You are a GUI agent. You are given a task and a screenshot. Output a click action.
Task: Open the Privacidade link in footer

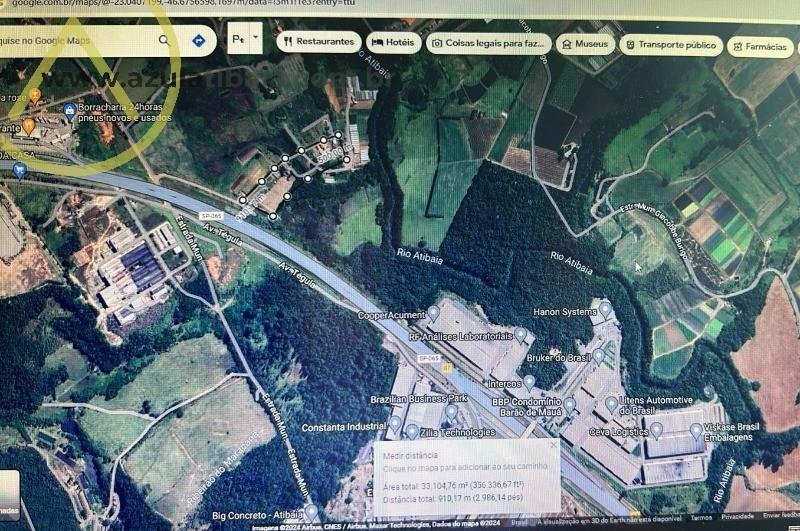point(740,517)
